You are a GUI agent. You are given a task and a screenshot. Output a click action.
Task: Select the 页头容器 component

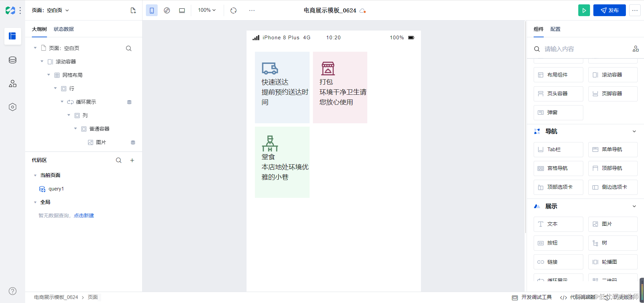tap(558, 94)
